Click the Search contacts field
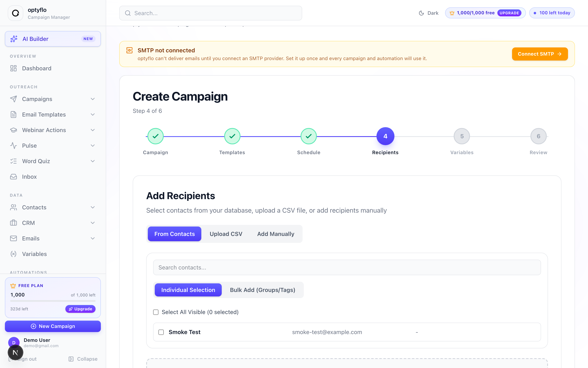 (x=347, y=267)
